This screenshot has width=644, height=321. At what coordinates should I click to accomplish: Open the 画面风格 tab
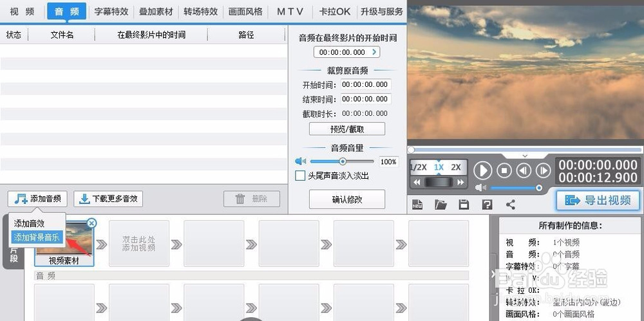pyautogui.click(x=245, y=12)
